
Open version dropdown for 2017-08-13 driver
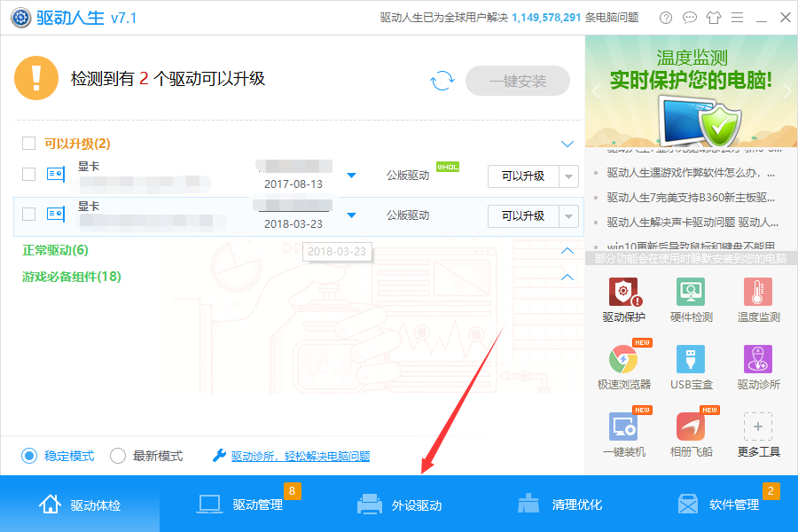point(351,176)
